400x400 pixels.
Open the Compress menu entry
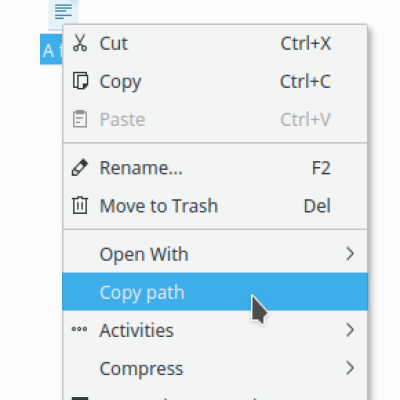pos(215,368)
